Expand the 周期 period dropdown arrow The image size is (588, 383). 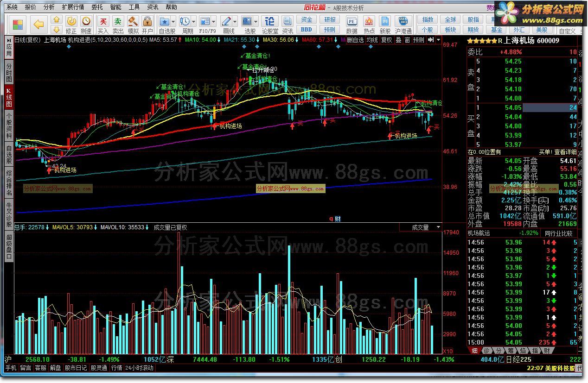[194, 22]
